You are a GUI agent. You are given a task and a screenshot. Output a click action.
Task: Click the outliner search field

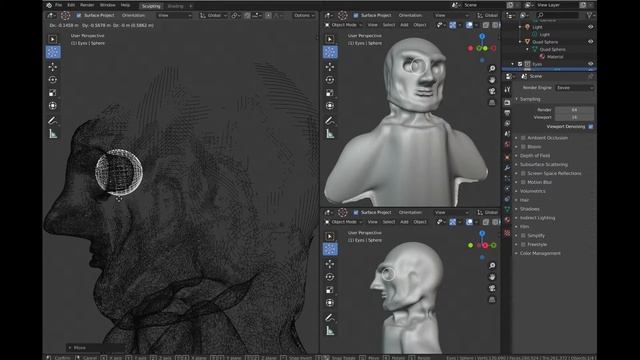click(558, 16)
